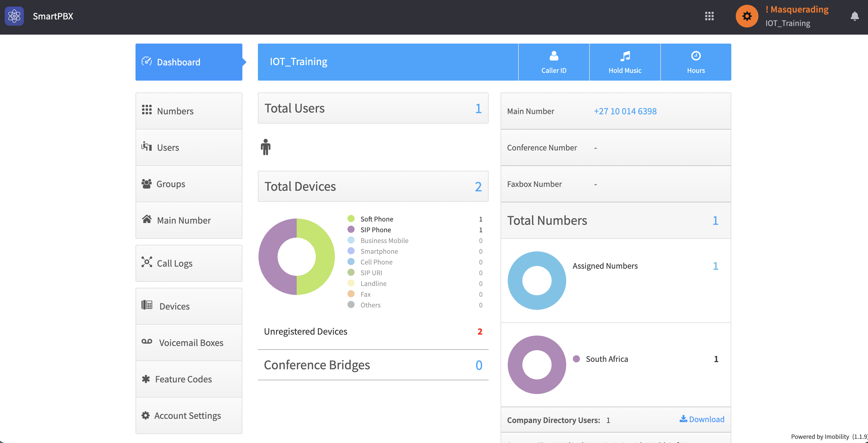Click the user figure under Total Users
This screenshot has width=868, height=443.
pos(266,147)
